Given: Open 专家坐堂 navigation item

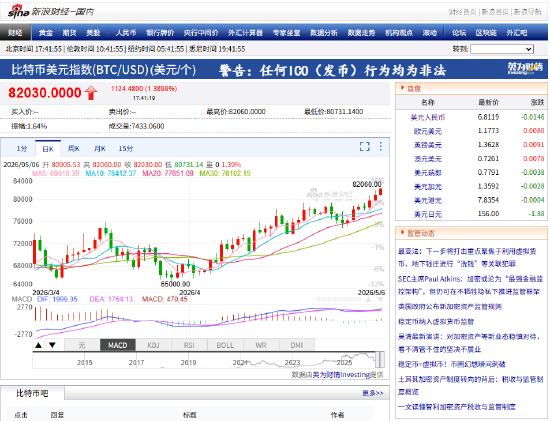Looking at the screenshot, I should (287, 33).
